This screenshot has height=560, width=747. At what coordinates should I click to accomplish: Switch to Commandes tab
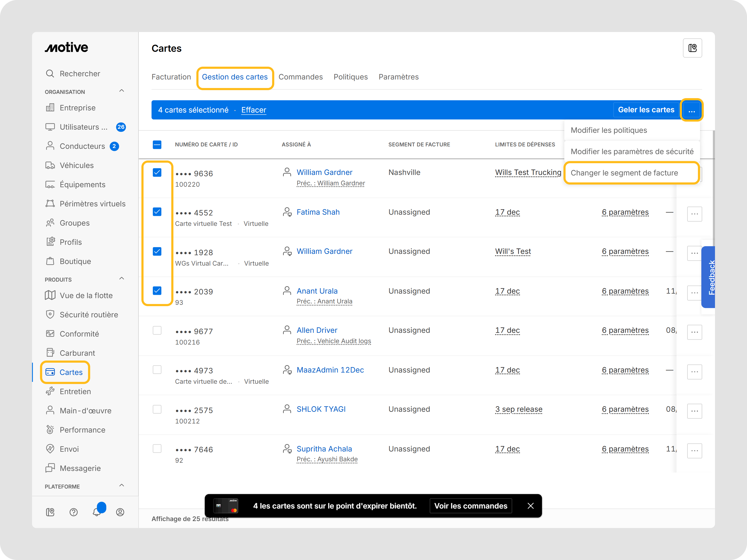point(301,77)
